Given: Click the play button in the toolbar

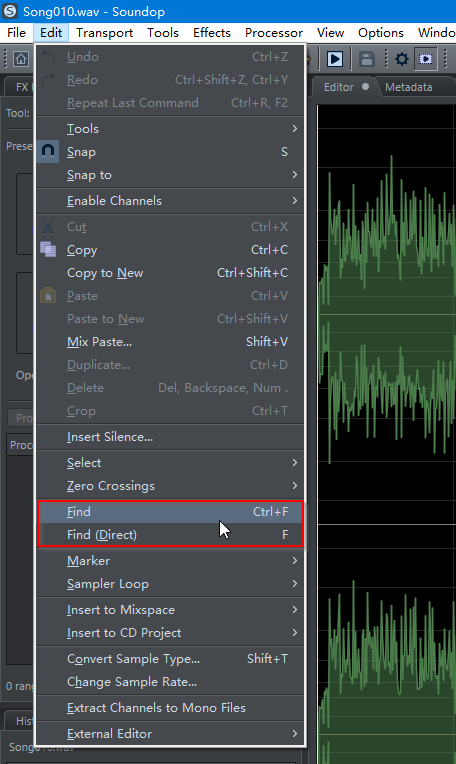Looking at the screenshot, I should coord(335,59).
